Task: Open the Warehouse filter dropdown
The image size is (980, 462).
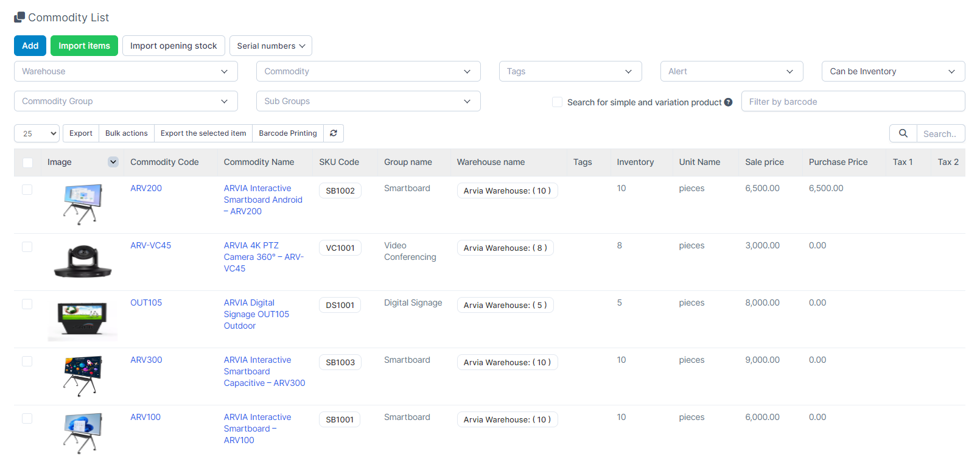Action: coord(126,71)
